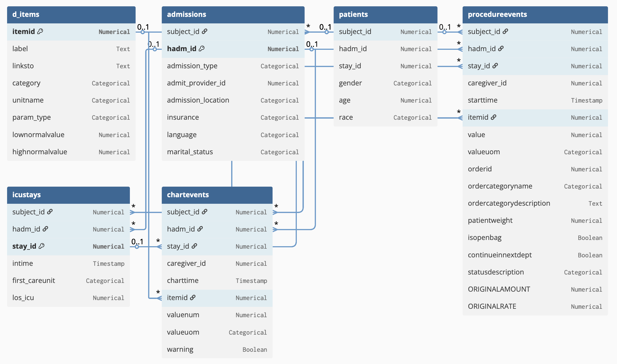Select the marital_status row in admissions

(x=233, y=152)
